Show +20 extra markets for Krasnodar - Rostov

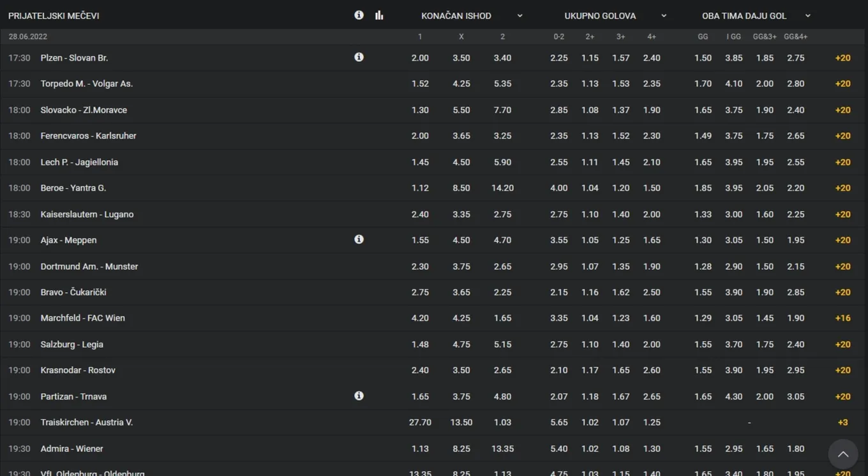842,370
